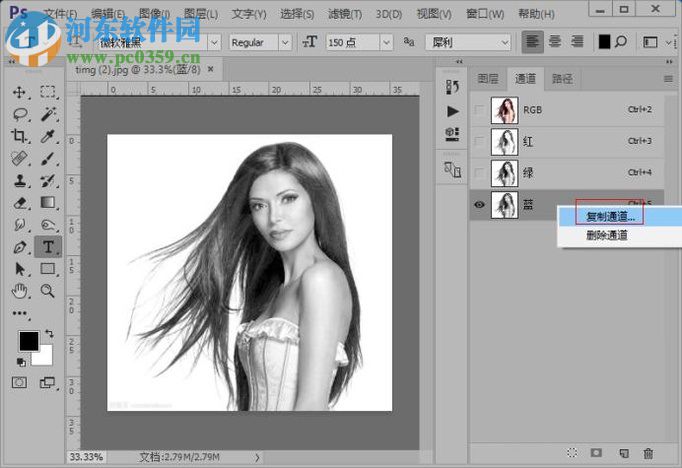Viewport: 682px width, 468px height.
Task: Select the Hand tool
Action: [19, 291]
